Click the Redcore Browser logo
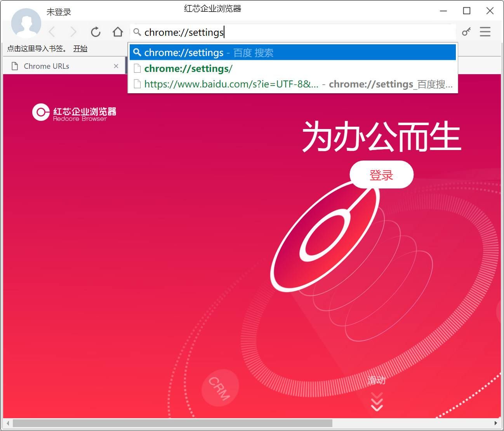504x431 pixels. (74, 112)
